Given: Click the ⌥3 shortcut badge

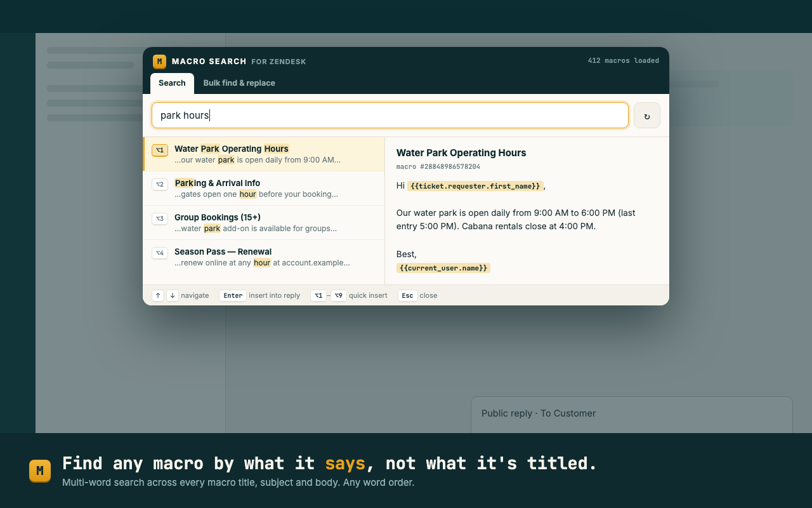Looking at the screenshot, I should pos(160,219).
